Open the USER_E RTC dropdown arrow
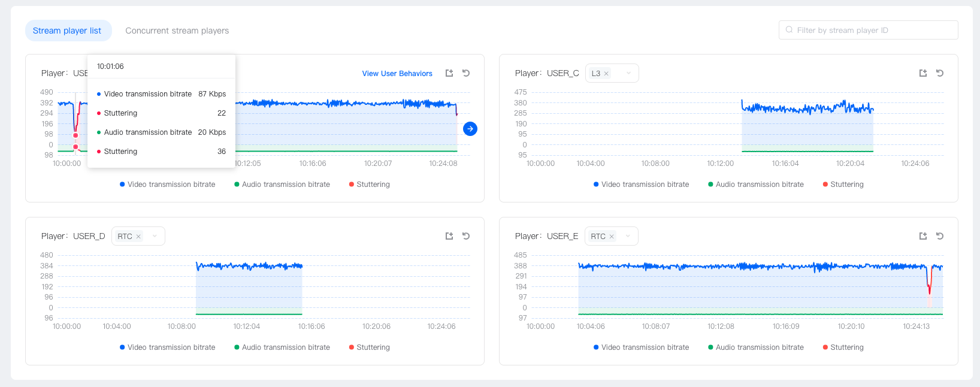This screenshot has height=387, width=980. coord(628,236)
